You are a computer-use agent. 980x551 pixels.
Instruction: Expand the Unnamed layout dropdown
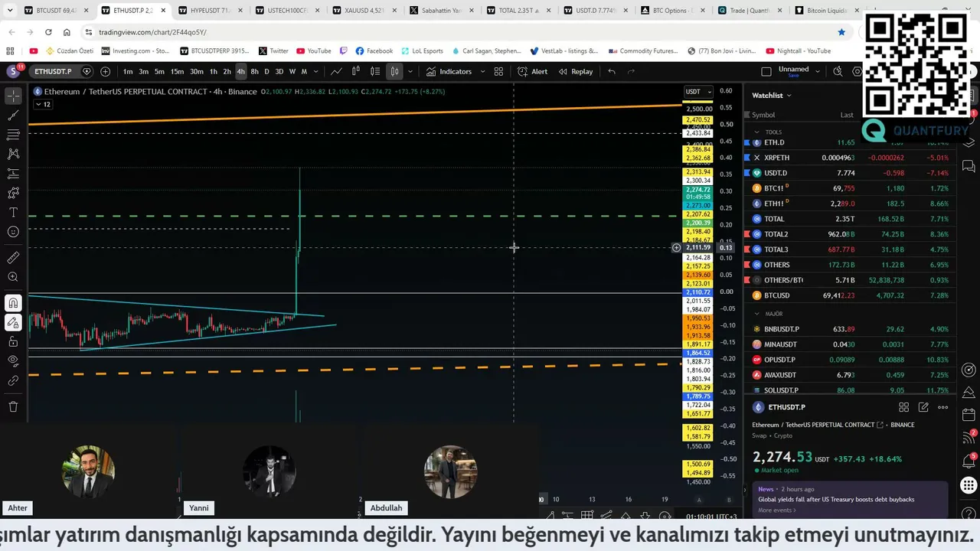coord(816,71)
